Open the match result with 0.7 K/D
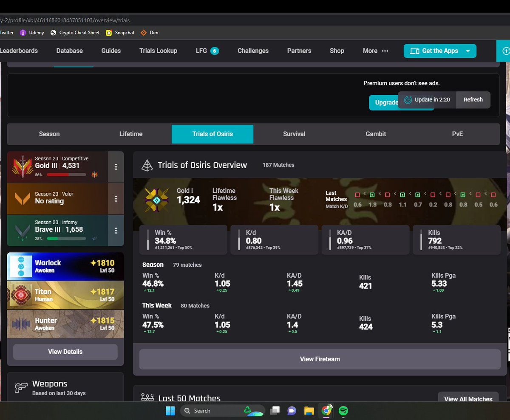 coord(418,195)
